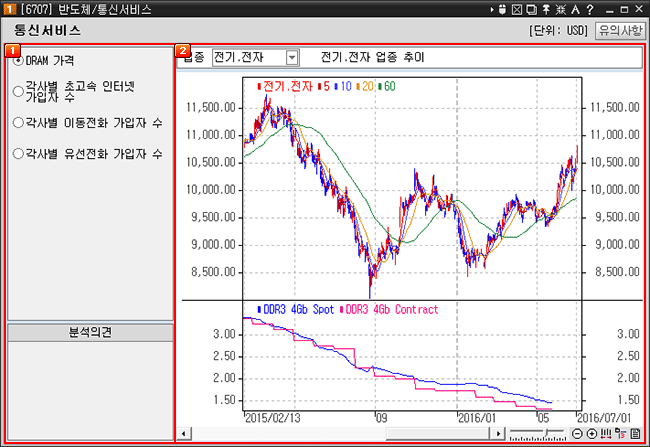This screenshot has width=650, height=447.
Task: Click the screen number 1 icon in title bar
Action: click(x=8, y=9)
